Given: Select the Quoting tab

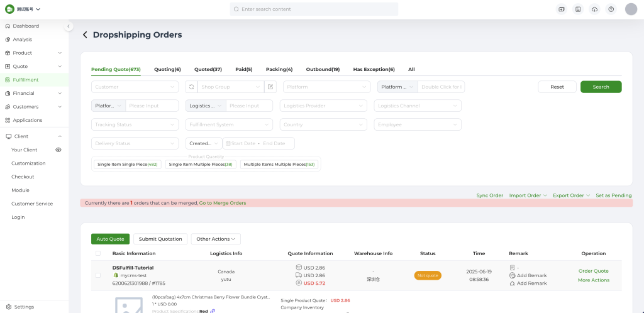Looking at the screenshot, I should pos(167,69).
